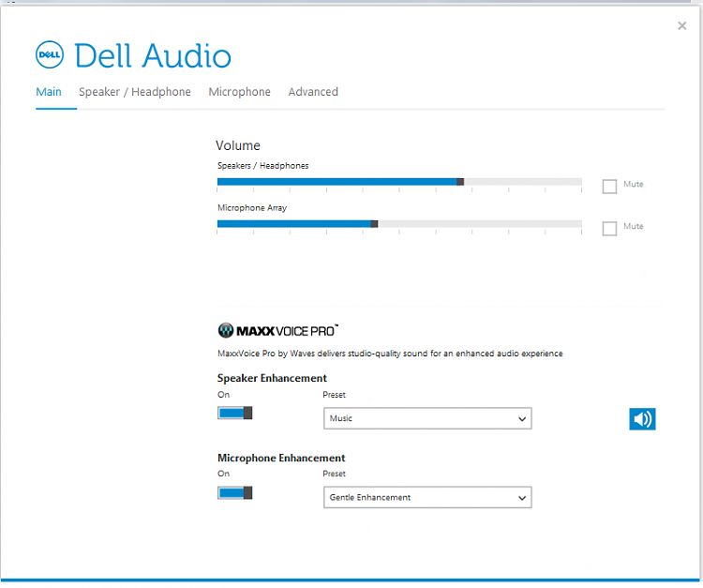703x588 pixels.
Task: Click the Dell logo icon
Action: click(50, 54)
